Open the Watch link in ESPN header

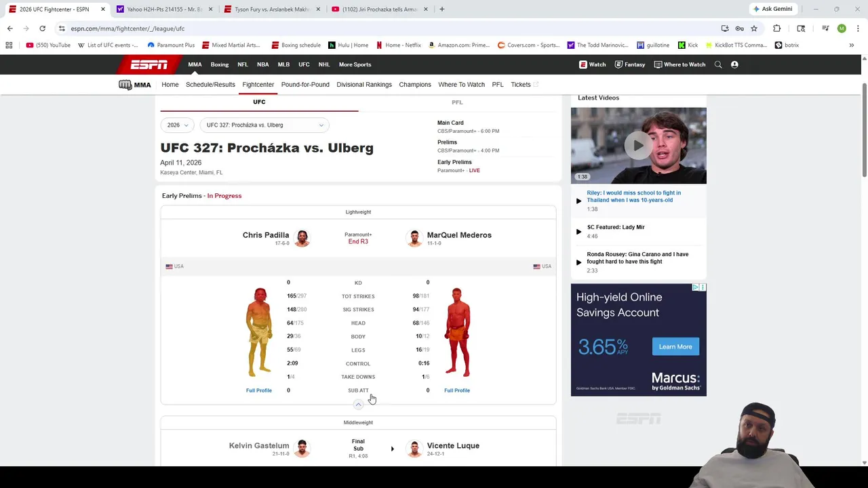pos(593,64)
